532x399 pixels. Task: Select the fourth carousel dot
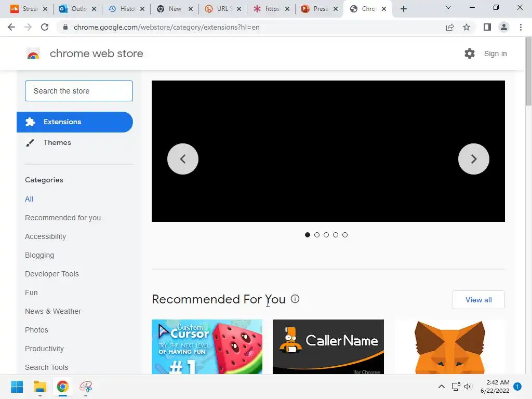click(336, 235)
